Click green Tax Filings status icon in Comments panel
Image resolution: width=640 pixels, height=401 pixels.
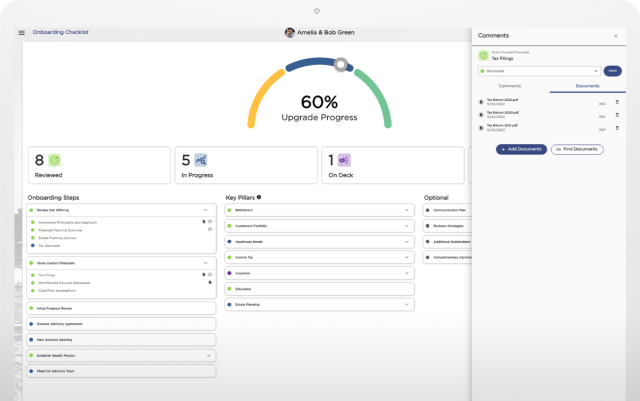(483, 56)
